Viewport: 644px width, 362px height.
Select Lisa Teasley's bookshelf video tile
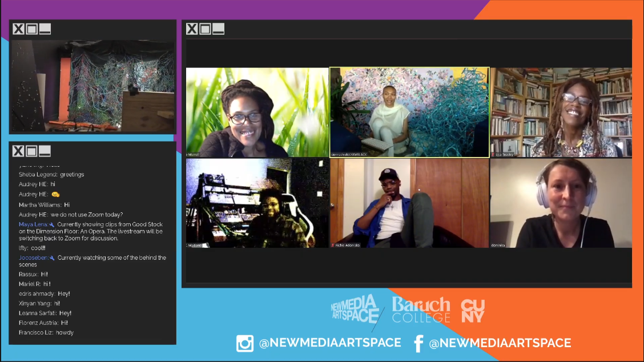click(561, 112)
